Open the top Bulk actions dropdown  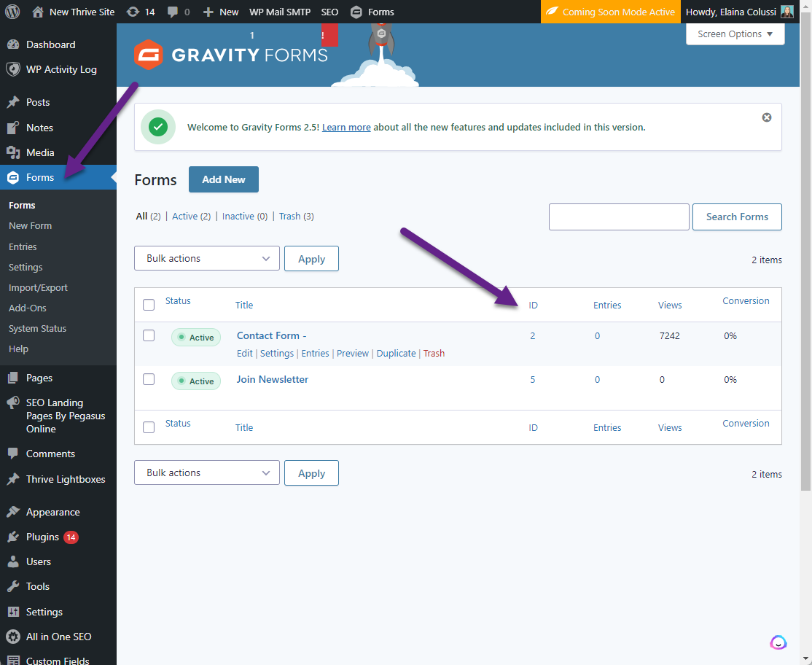(x=206, y=258)
